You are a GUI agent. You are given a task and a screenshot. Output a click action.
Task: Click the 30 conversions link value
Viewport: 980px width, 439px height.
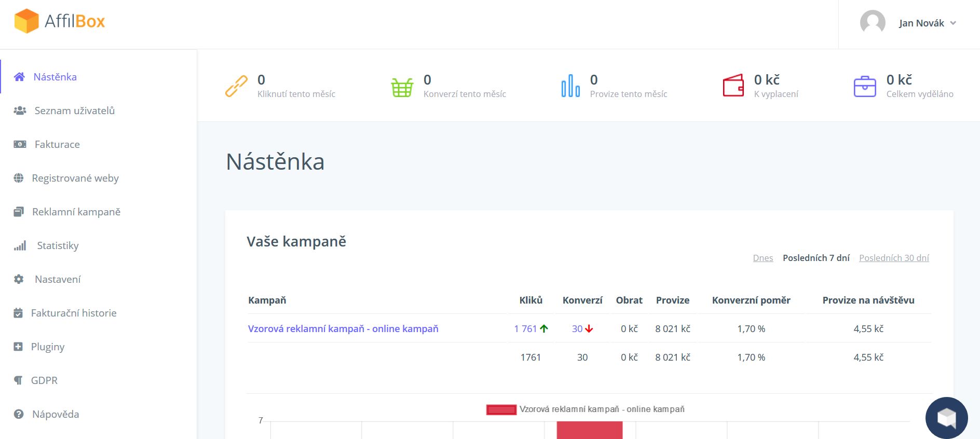[577, 328]
